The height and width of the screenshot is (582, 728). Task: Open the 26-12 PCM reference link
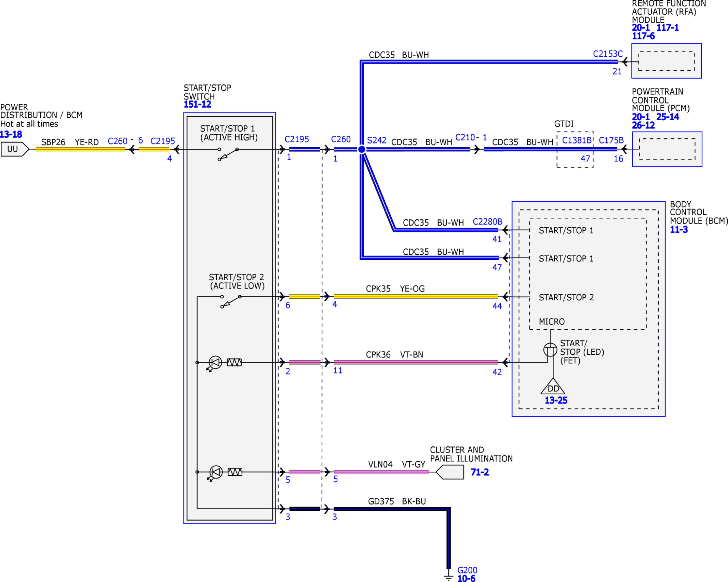(x=643, y=125)
